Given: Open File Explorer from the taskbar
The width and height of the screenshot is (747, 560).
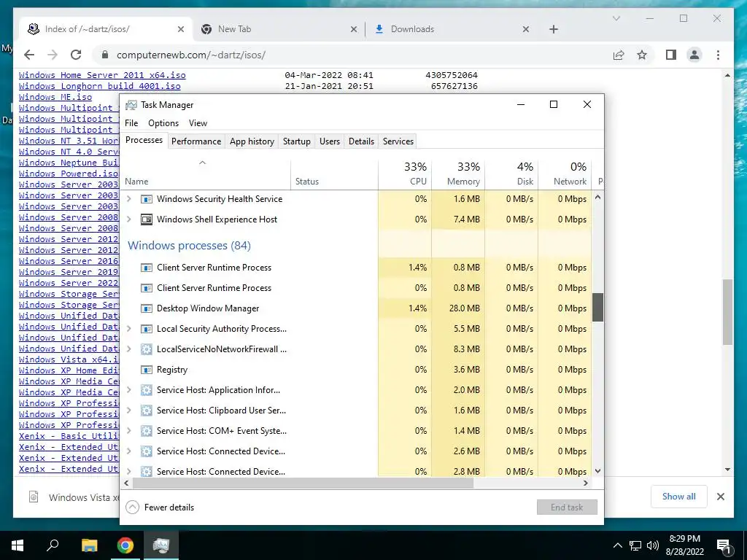Looking at the screenshot, I should coord(89,545).
